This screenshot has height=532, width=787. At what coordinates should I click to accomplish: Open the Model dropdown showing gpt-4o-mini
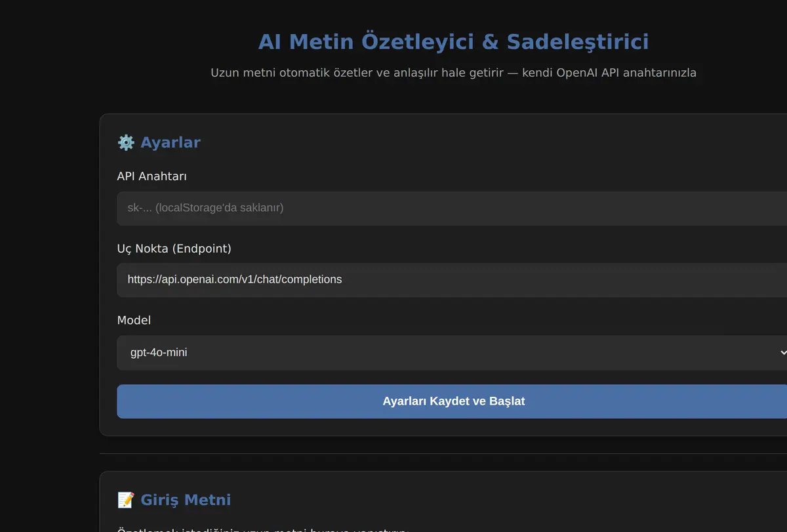click(453, 352)
